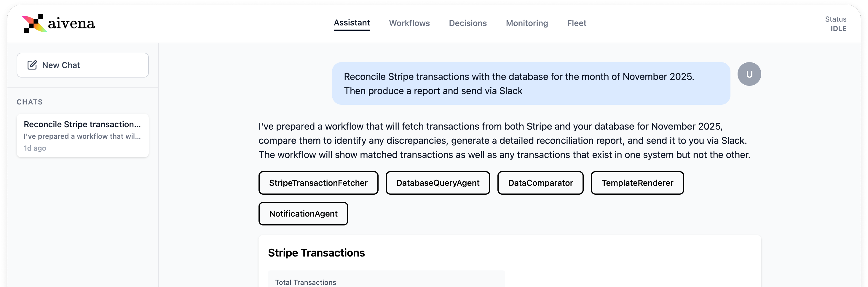Click the user avatar labeled U
This screenshot has height=287, width=868.
pyautogui.click(x=749, y=74)
